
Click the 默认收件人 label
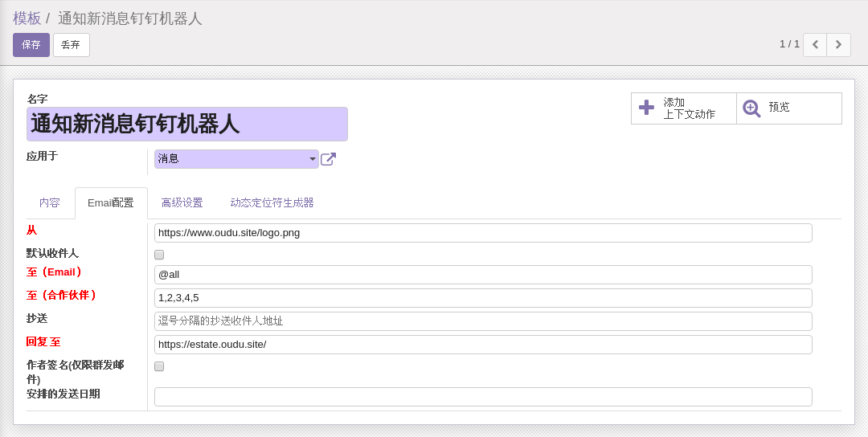52,253
